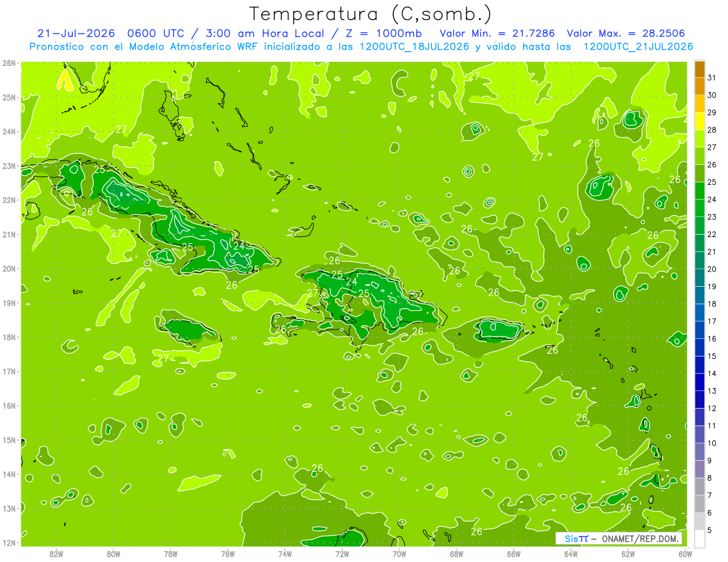
Task: Click the "20N" latitude axis label
Action: coord(9,269)
